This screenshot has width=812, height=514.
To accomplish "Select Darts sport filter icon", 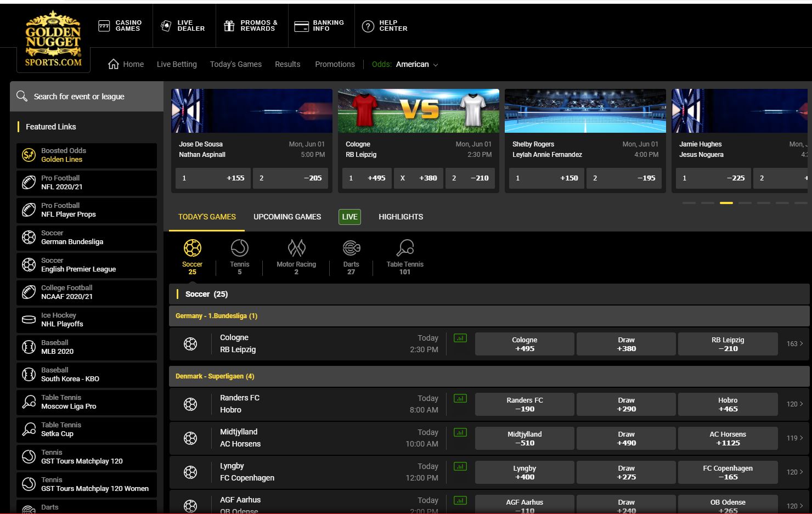I will pyautogui.click(x=351, y=248).
